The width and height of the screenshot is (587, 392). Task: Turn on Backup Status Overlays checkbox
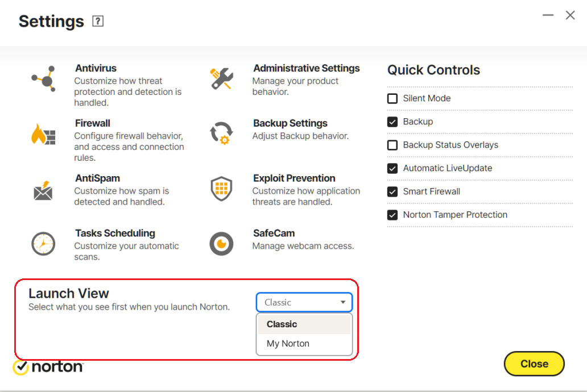392,145
